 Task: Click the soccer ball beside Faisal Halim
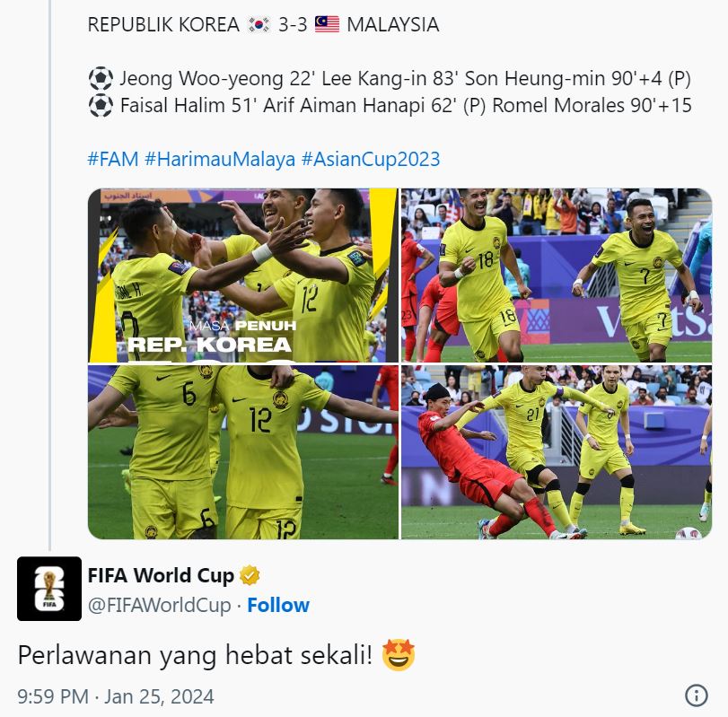pyautogui.click(x=101, y=105)
